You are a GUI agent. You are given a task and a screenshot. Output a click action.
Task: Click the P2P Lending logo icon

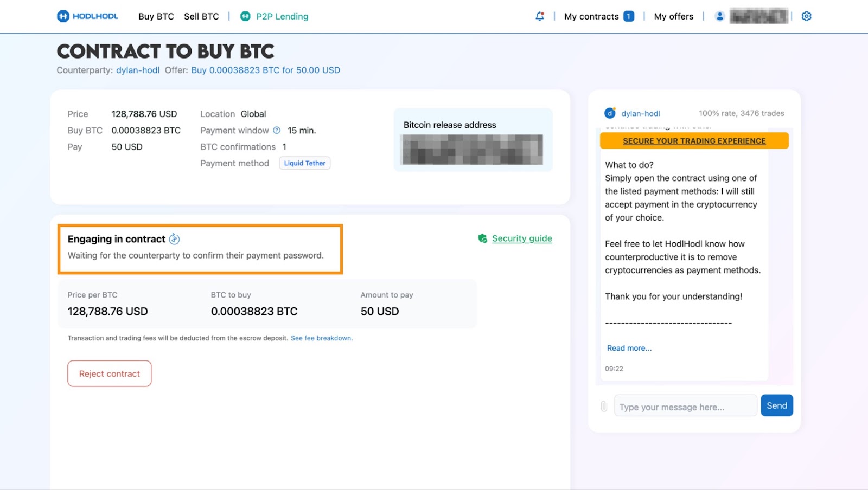coord(245,16)
